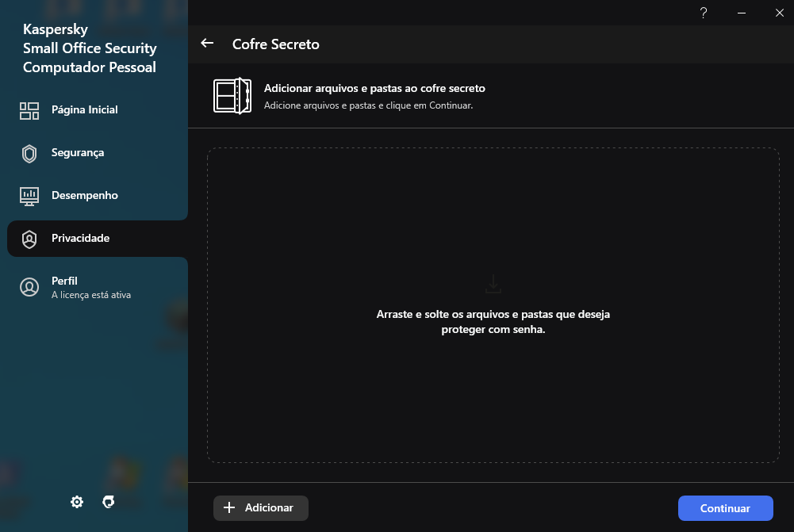Image resolution: width=794 pixels, height=532 pixels.
Task: Click the Segurança shield icon
Action: pyautogui.click(x=29, y=153)
